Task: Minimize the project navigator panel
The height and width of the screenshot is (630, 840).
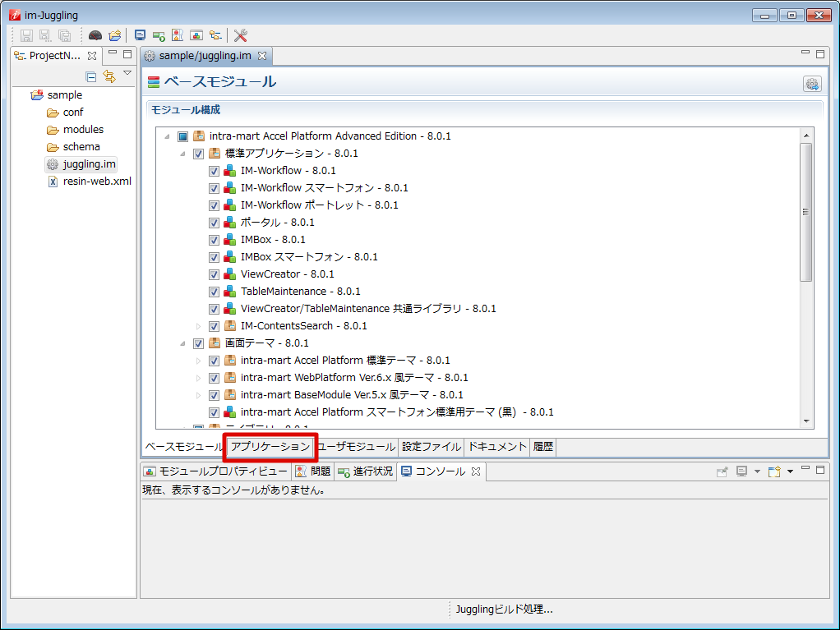Action: point(113,53)
